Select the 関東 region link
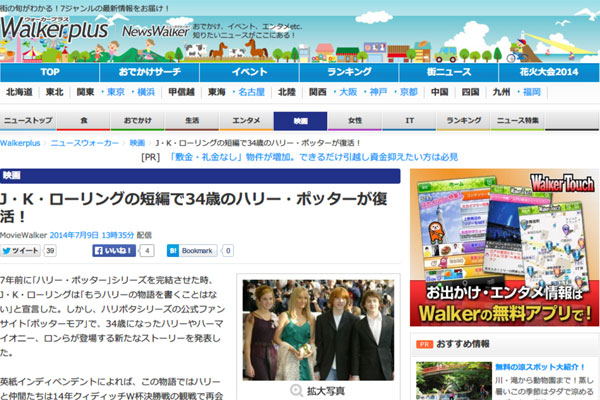The height and width of the screenshot is (400, 600). pyautogui.click(x=85, y=92)
